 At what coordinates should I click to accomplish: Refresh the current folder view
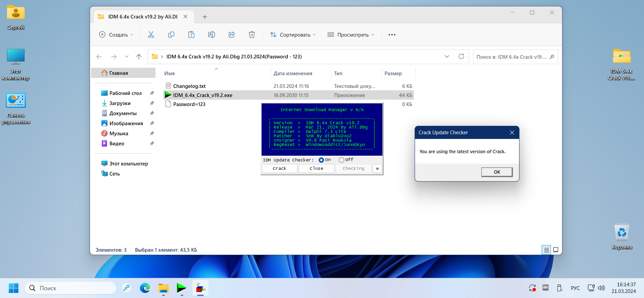point(461,56)
